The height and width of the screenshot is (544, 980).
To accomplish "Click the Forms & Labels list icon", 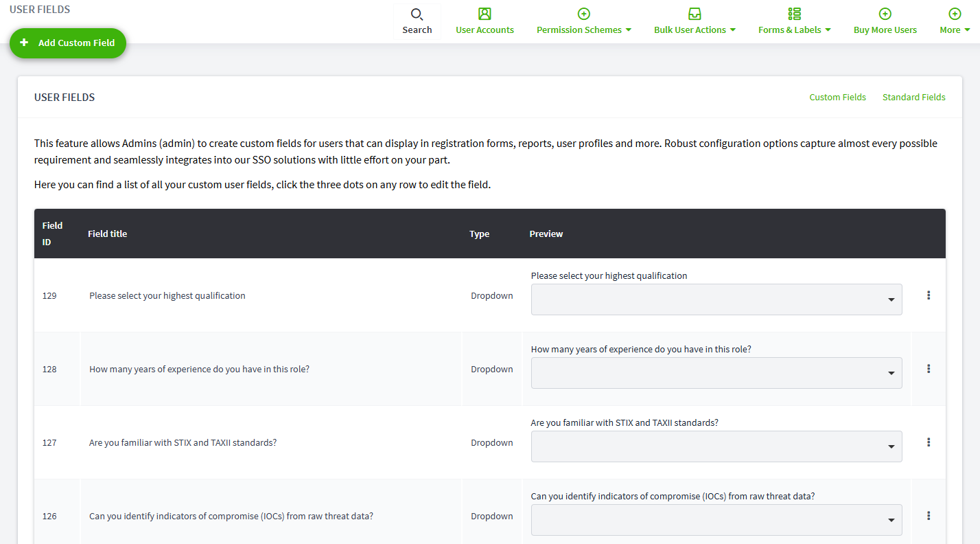I will tap(794, 14).
